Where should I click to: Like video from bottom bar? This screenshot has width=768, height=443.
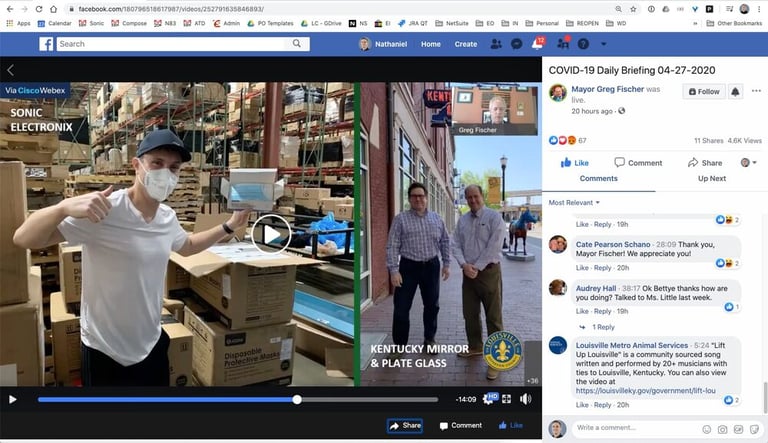point(510,425)
